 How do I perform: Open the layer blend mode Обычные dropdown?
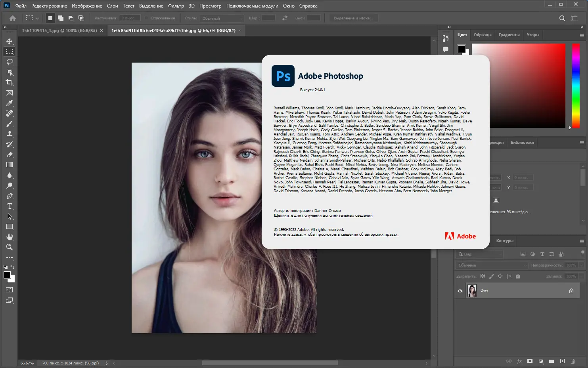(492, 265)
